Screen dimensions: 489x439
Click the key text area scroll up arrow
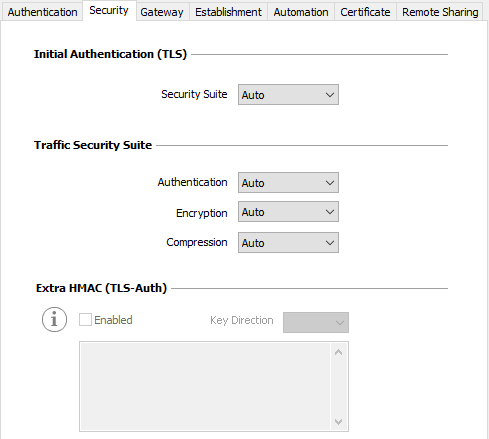click(x=339, y=352)
